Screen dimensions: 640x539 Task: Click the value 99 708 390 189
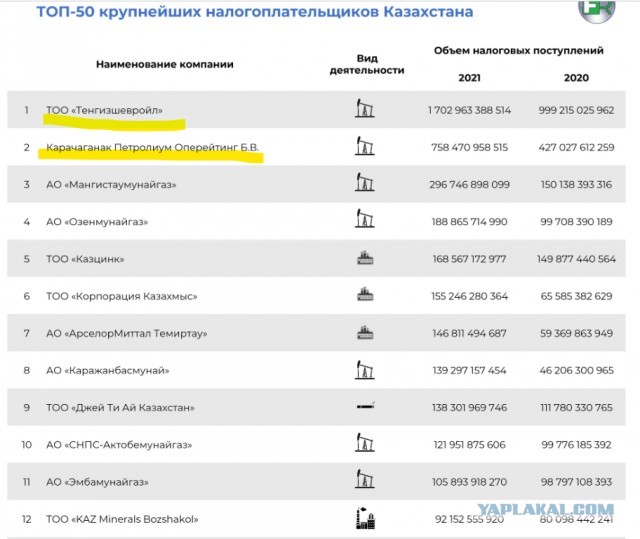point(576,222)
